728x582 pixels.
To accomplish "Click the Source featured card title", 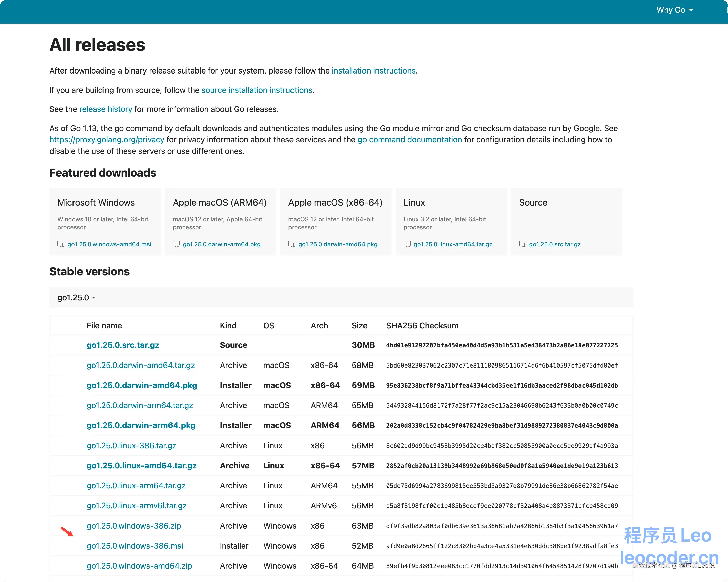I will 533,202.
